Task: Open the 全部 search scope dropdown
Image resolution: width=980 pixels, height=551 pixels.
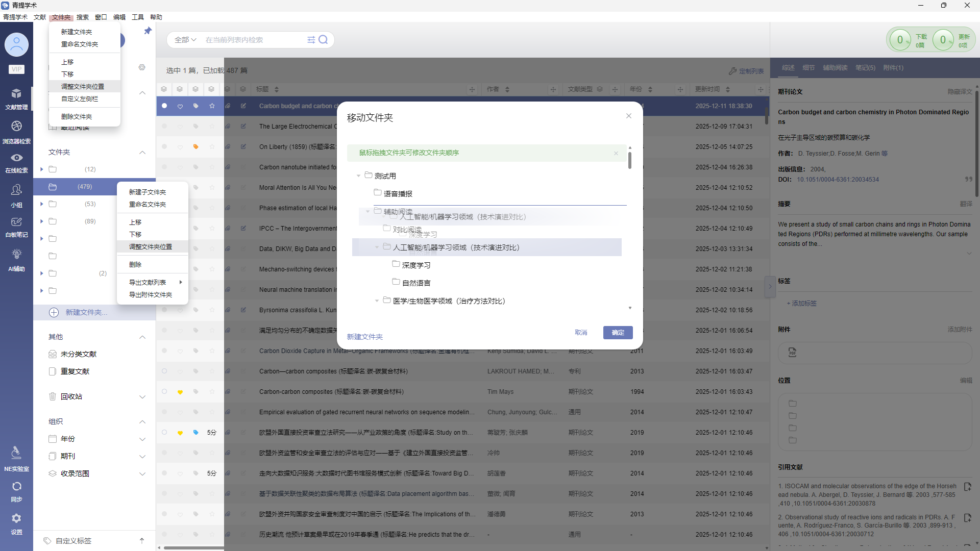Action: (185, 40)
